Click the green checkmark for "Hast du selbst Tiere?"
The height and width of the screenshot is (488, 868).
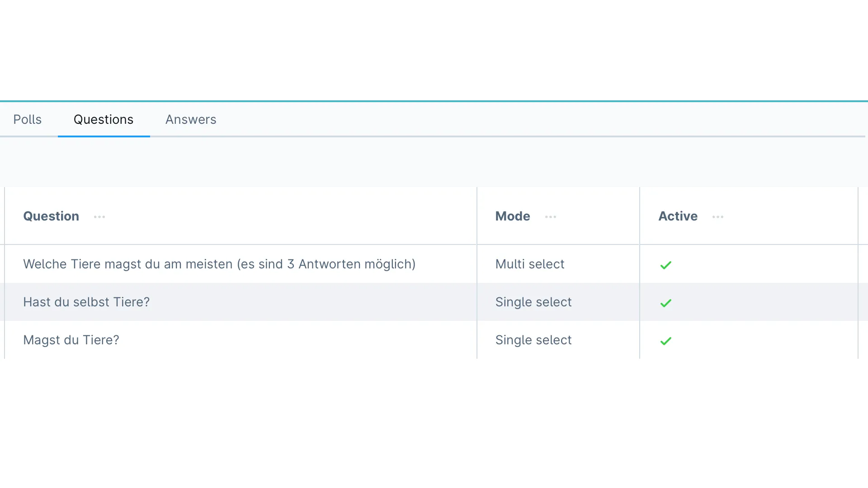pyautogui.click(x=665, y=303)
